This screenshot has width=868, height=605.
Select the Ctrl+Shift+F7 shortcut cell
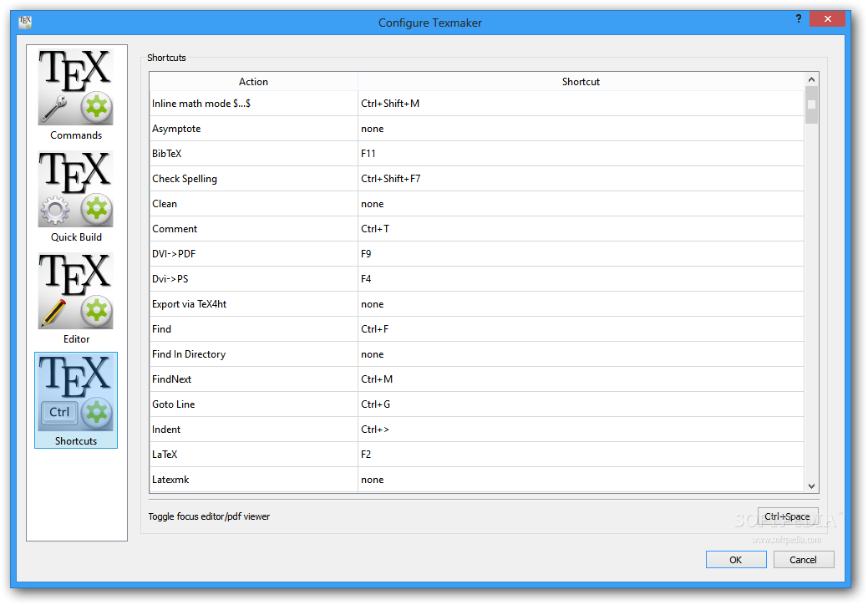[x=581, y=179]
